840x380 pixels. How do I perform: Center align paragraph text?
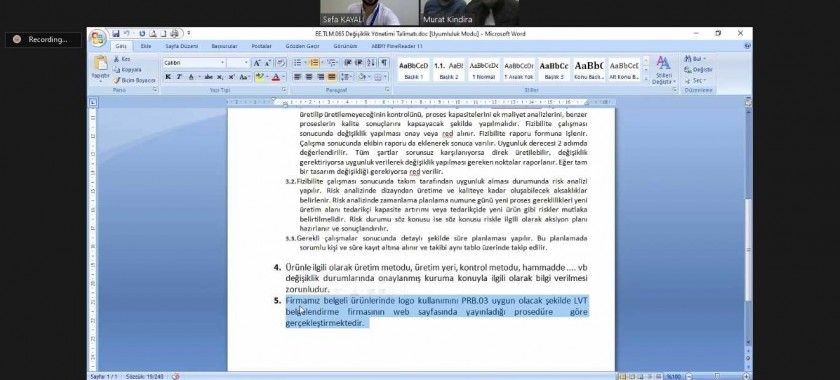click(309, 77)
